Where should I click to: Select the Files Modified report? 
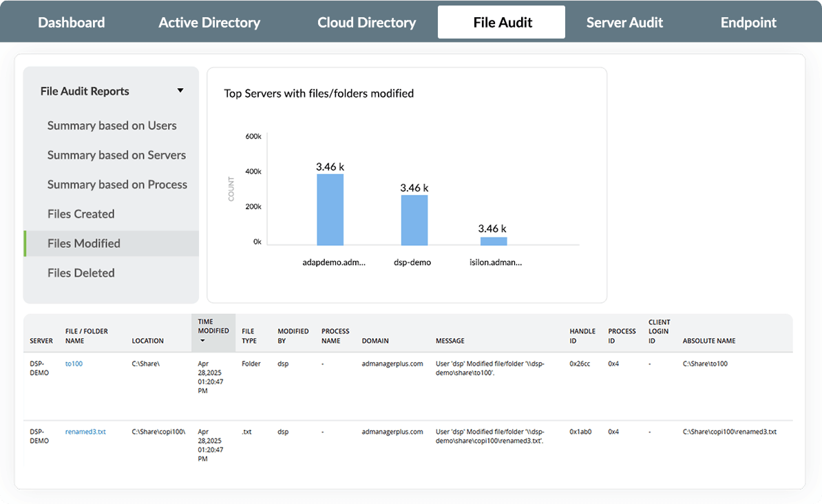(x=111, y=243)
